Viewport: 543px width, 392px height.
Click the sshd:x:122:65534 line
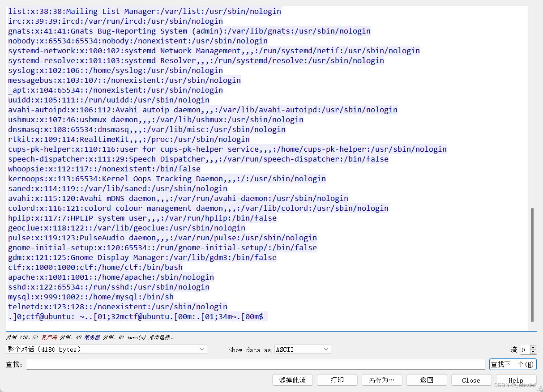point(109,287)
